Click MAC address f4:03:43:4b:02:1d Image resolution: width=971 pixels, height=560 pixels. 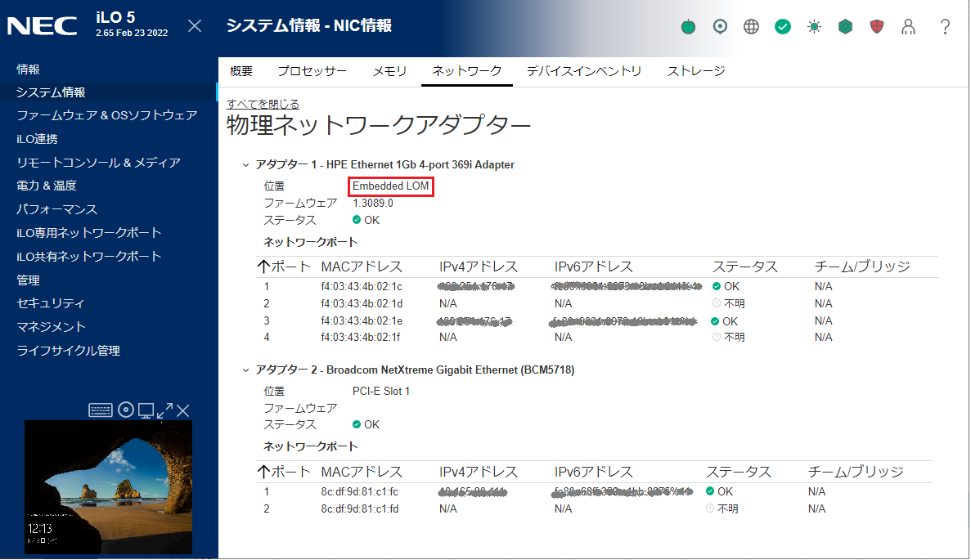[x=362, y=304]
